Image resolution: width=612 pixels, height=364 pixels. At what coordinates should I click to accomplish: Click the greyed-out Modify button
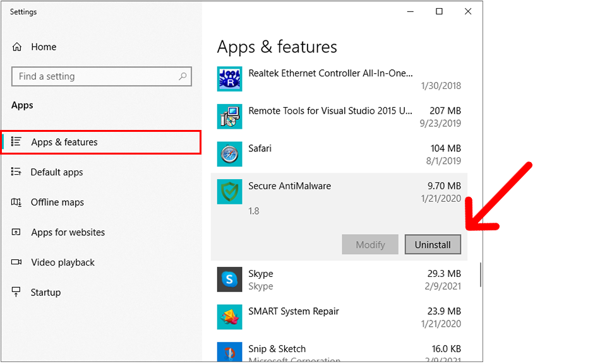[370, 244]
